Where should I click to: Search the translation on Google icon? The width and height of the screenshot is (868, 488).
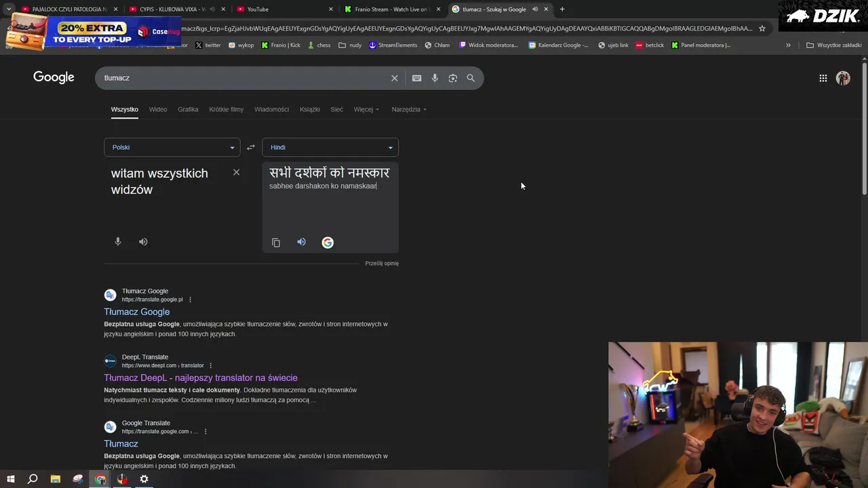coord(328,242)
